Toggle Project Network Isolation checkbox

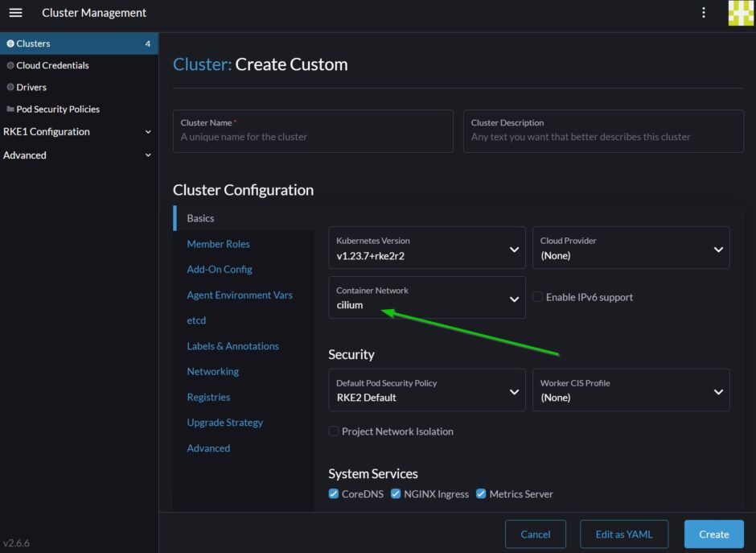(334, 431)
